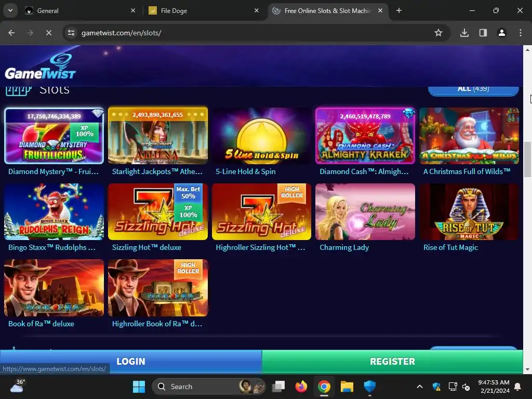Click the 'Diamond Cash™: Almigh…' title link

pos(364,171)
